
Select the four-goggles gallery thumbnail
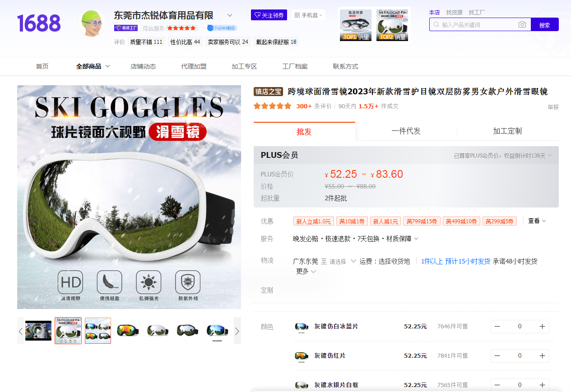click(x=98, y=331)
